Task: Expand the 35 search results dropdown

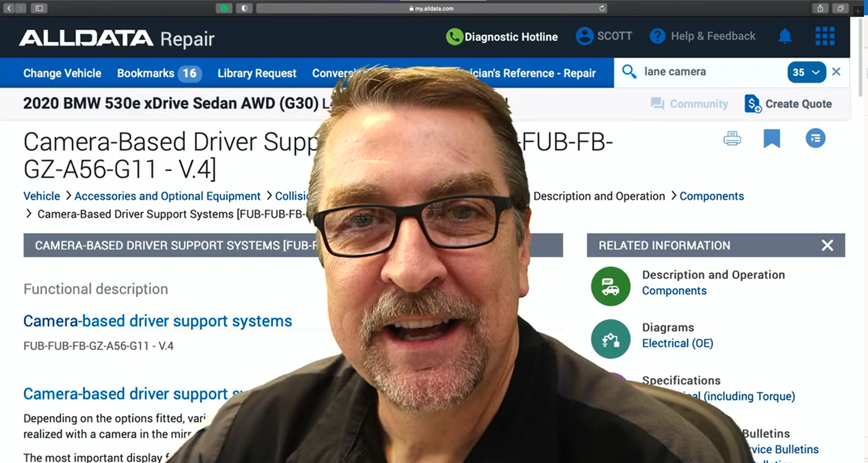Action: [x=806, y=72]
